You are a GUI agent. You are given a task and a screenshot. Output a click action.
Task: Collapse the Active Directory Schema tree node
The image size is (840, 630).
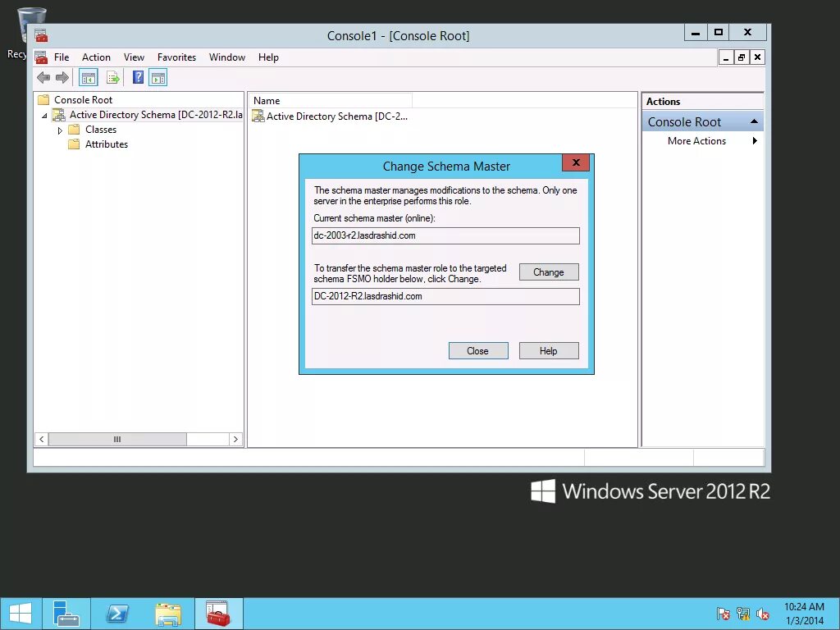[x=44, y=115]
